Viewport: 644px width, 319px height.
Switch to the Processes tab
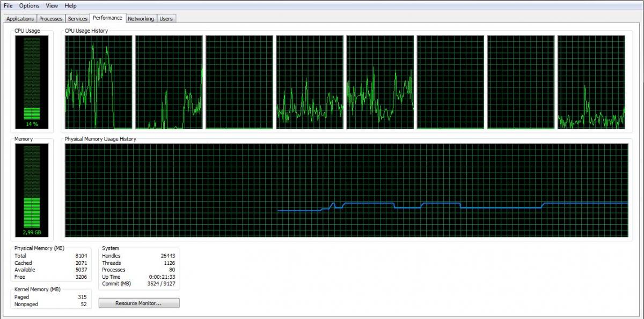point(51,18)
